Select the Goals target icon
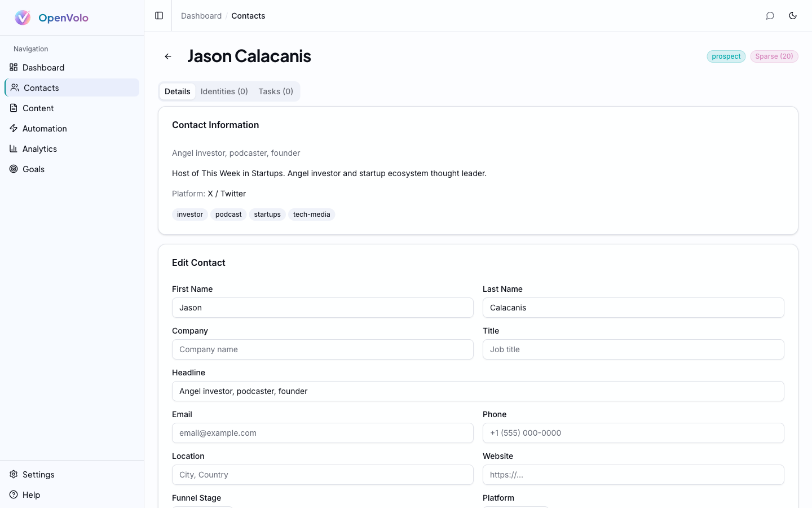Image resolution: width=812 pixels, height=508 pixels. [x=13, y=169]
